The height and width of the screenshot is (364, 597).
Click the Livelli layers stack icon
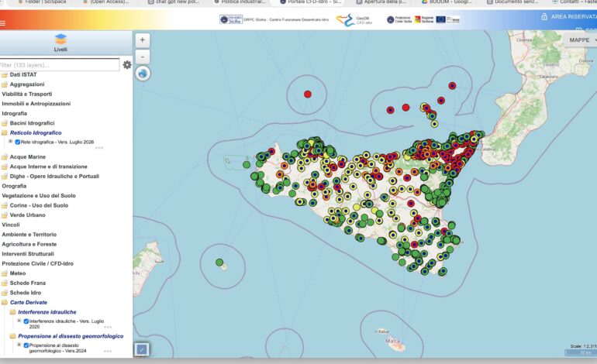pyautogui.click(x=60, y=39)
